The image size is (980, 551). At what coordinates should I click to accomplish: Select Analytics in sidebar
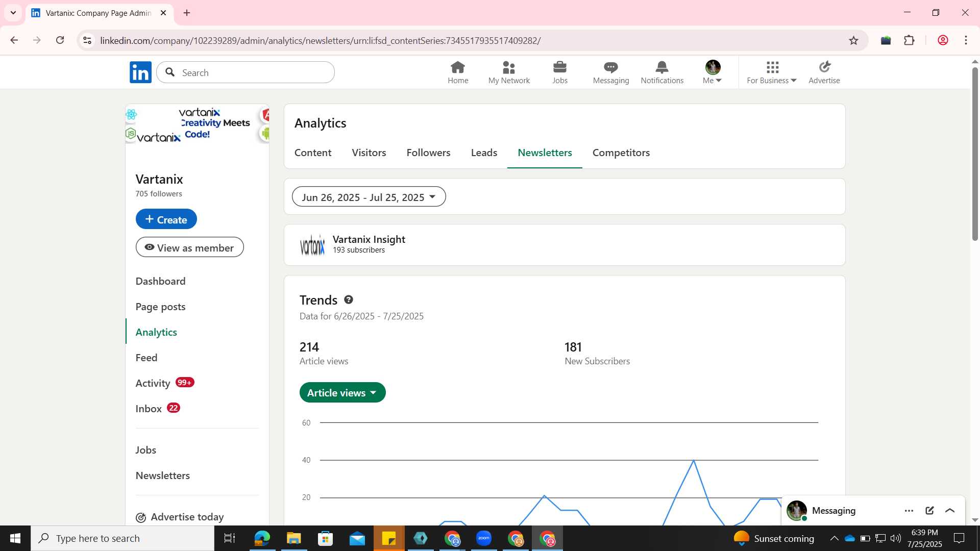coord(156,332)
